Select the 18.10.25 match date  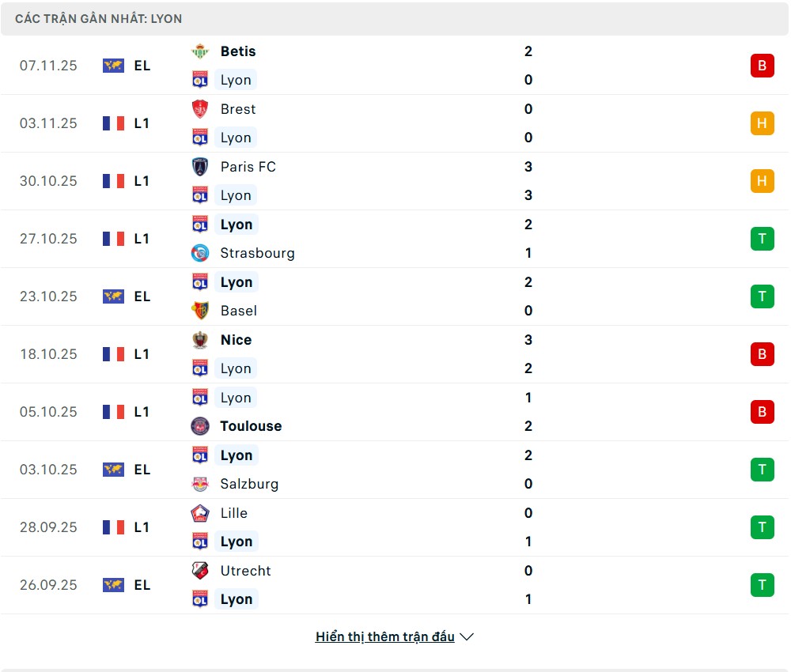(x=48, y=354)
